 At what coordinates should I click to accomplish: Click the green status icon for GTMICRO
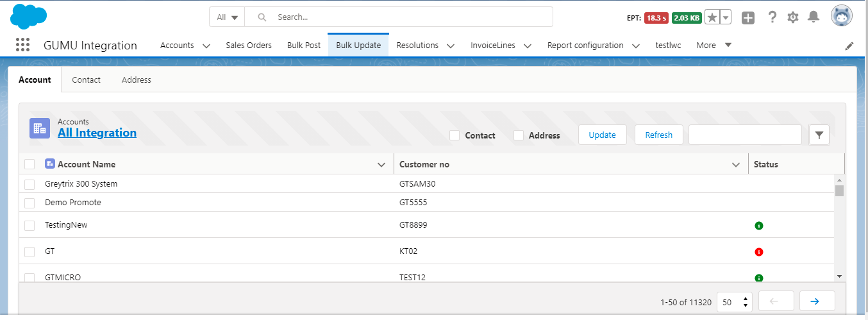point(759,278)
